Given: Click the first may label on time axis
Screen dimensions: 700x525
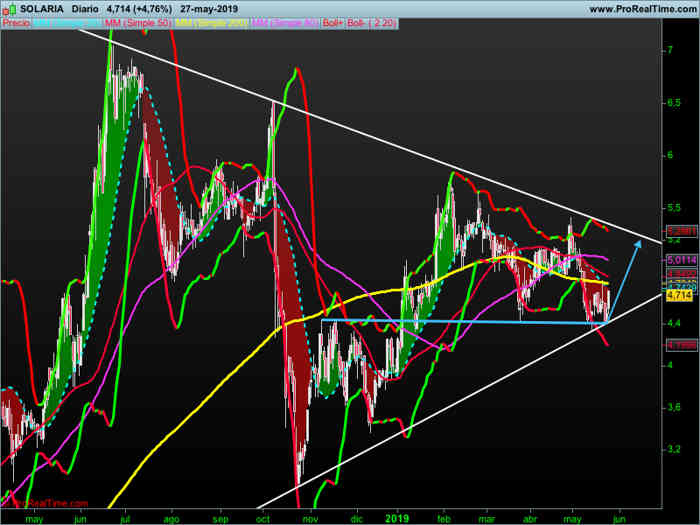Looking at the screenshot, I should tap(34, 519).
